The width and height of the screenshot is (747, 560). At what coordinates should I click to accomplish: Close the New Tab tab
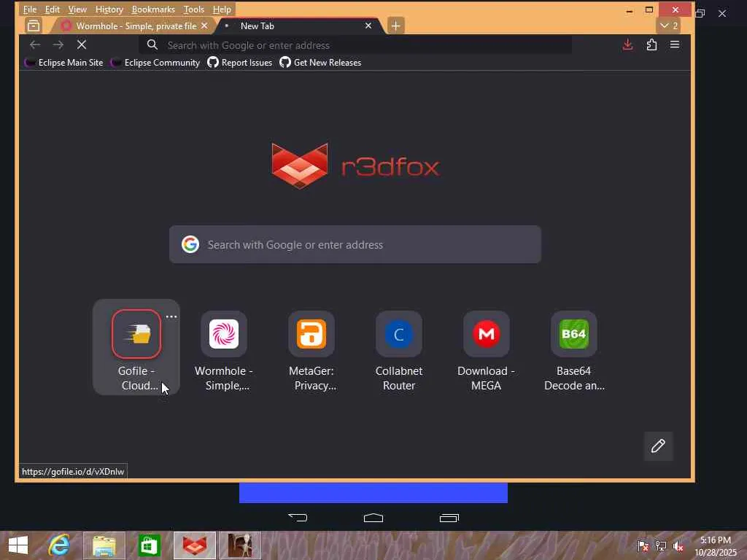[x=368, y=26]
